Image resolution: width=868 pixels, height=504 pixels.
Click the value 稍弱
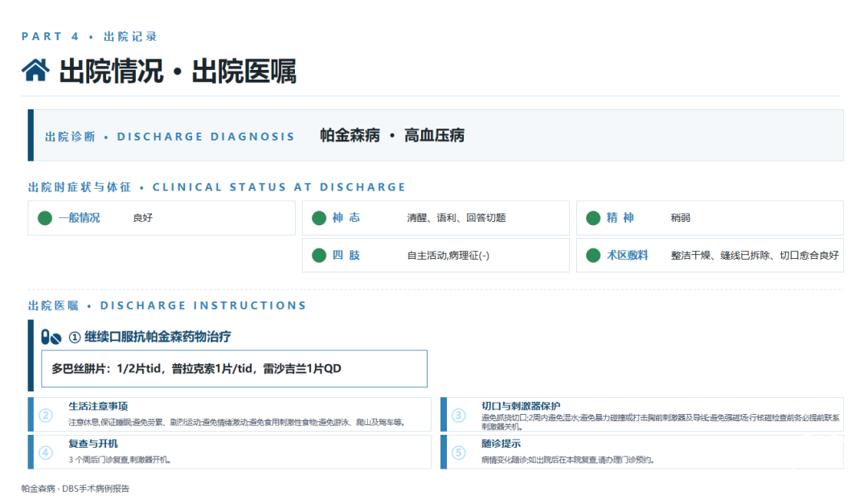pyautogui.click(x=681, y=218)
